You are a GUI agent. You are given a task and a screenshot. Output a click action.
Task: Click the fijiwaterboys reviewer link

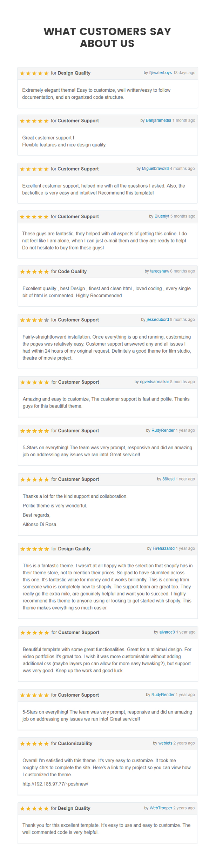(x=160, y=73)
